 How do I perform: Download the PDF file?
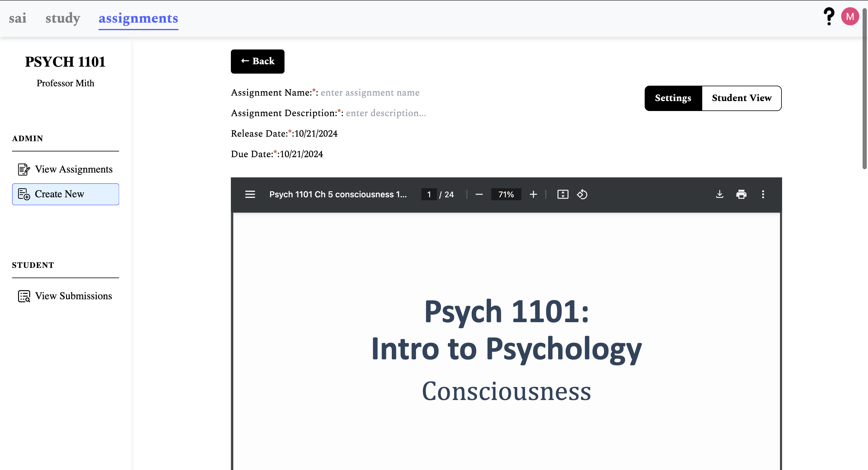click(719, 195)
